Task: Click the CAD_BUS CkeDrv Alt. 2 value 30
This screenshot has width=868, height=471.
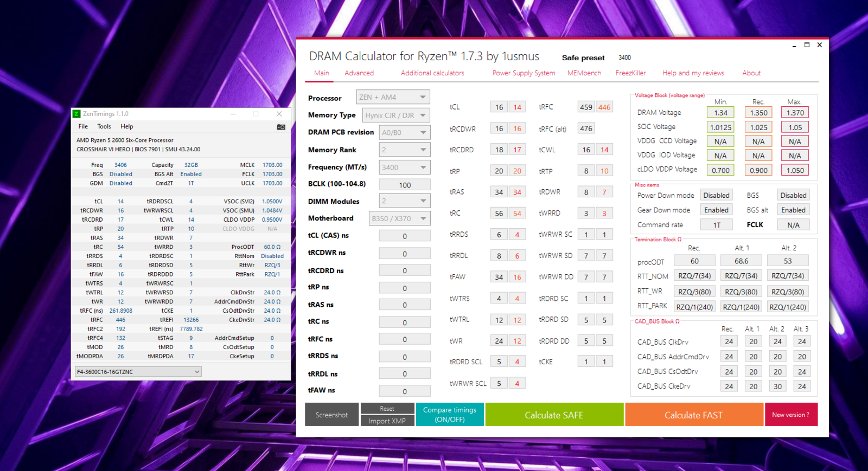Action: tap(777, 386)
